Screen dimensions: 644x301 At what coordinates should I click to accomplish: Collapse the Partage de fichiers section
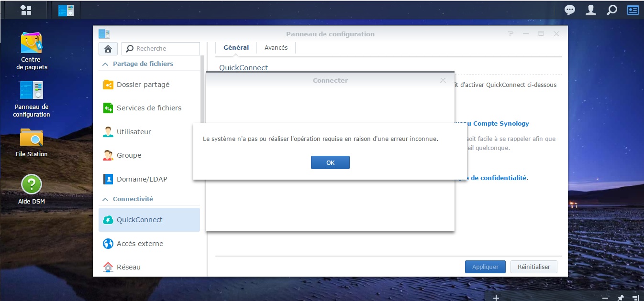(x=105, y=64)
